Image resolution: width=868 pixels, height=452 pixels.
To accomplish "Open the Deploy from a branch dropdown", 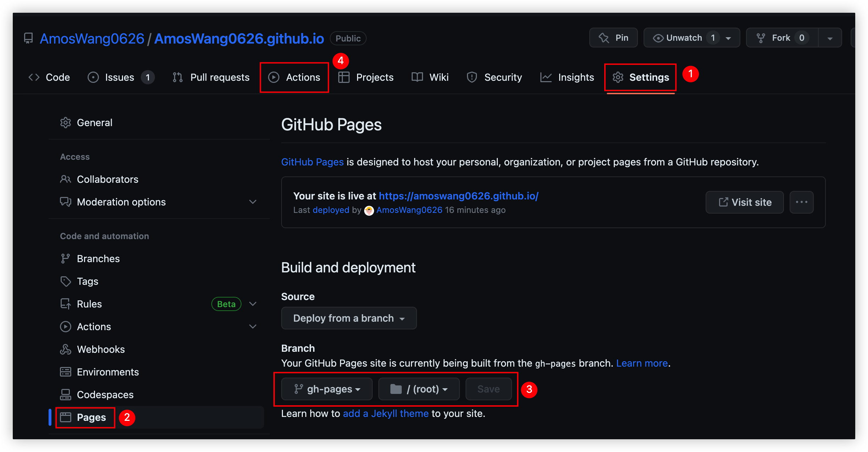I will click(349, 318).
